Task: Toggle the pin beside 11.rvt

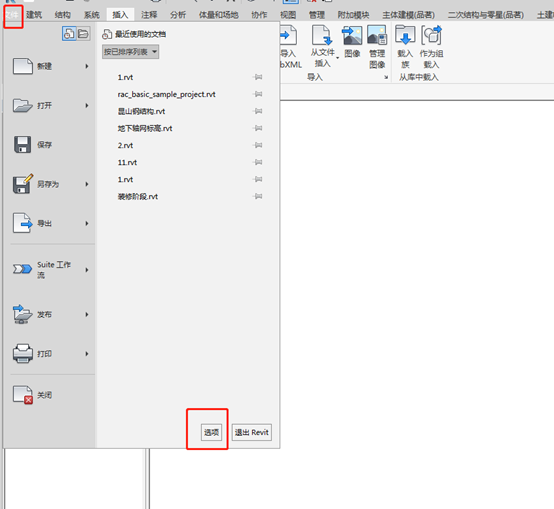Action: pyautogui.click(x=258, y=162)
